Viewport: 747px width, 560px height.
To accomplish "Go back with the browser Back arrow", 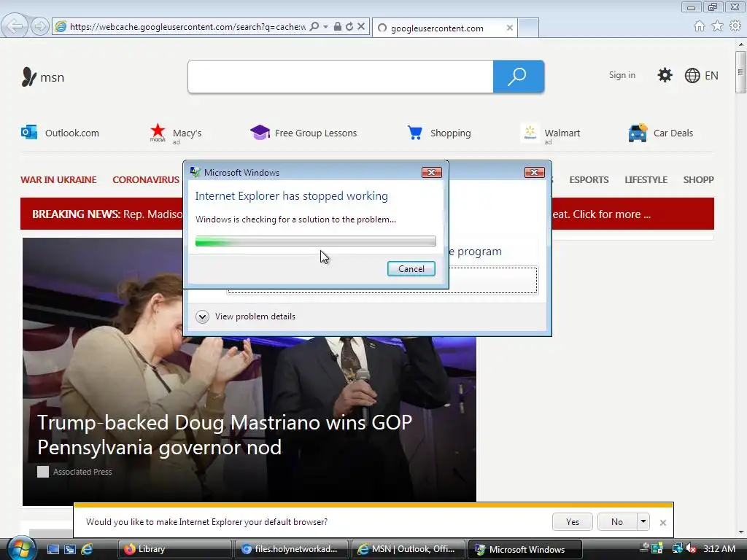I will (15, 26).
